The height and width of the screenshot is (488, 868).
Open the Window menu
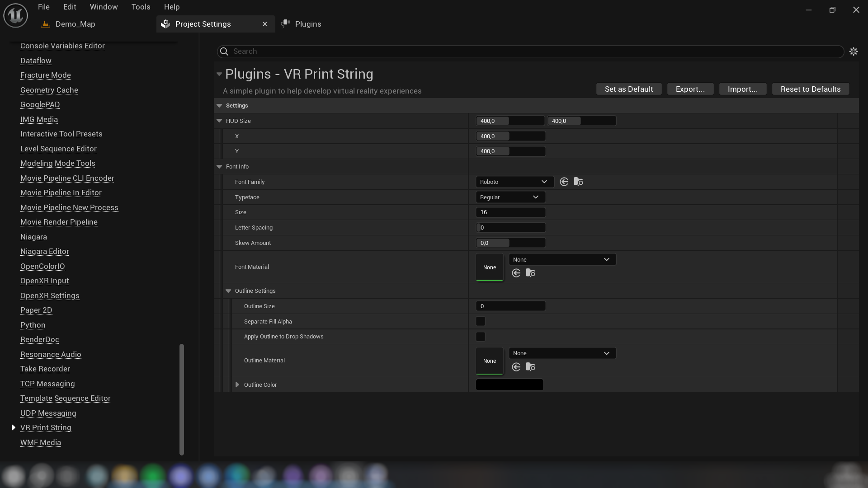tap(104, 7)
